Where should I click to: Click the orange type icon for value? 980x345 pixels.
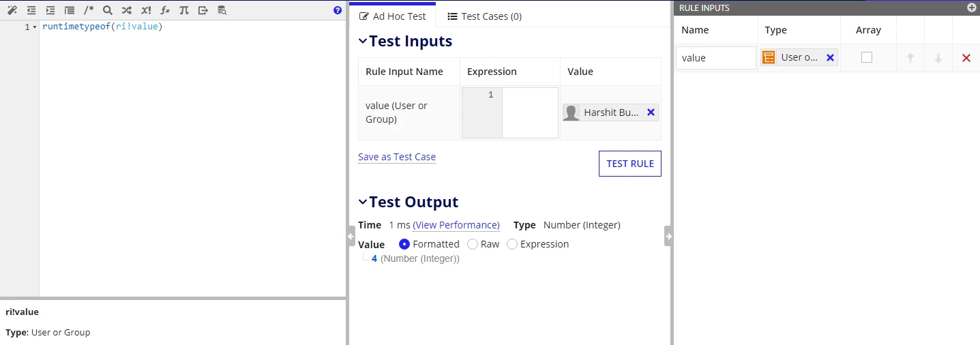(769, 58)
